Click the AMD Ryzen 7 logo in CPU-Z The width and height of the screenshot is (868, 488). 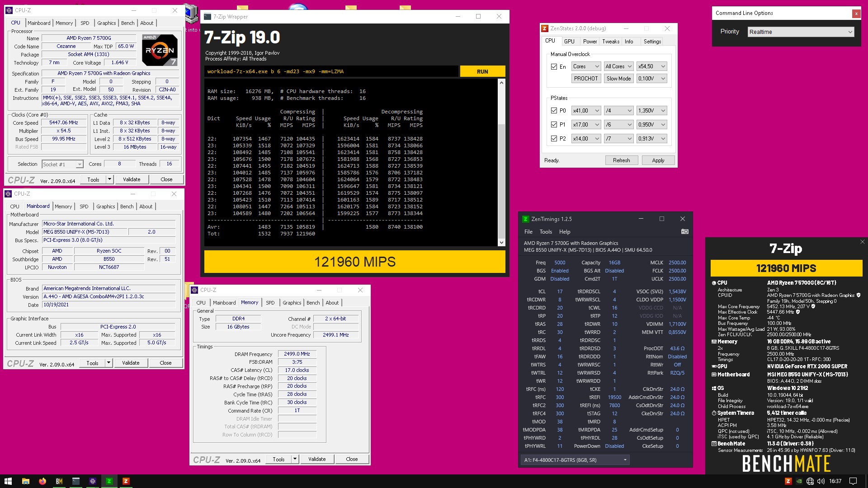click(160, 50)
